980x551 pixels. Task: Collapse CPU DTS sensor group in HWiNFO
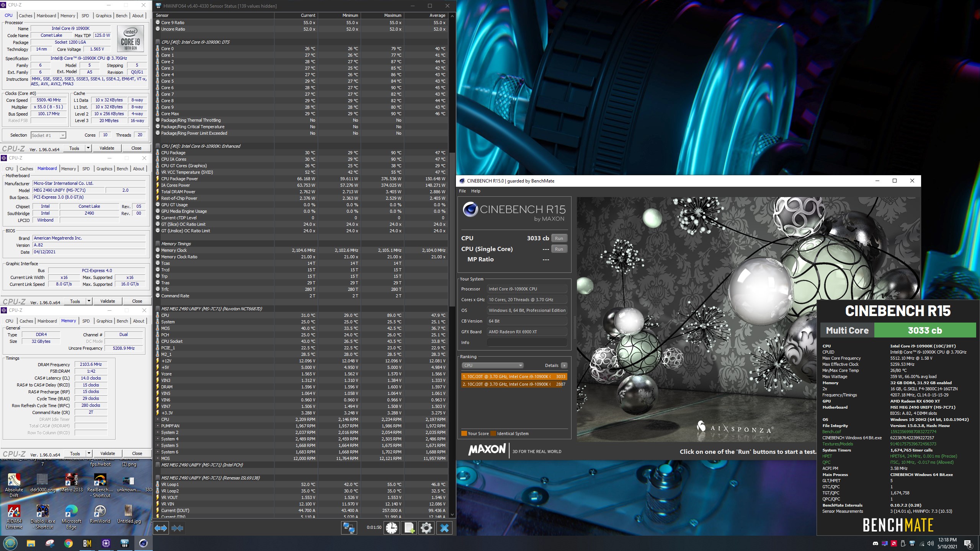[x=158, y=42]
